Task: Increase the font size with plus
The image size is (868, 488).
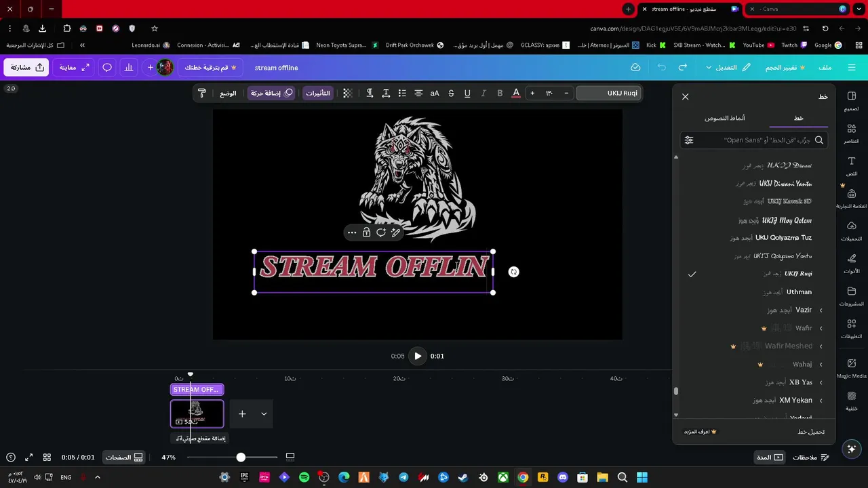Action: click(532, 93)
